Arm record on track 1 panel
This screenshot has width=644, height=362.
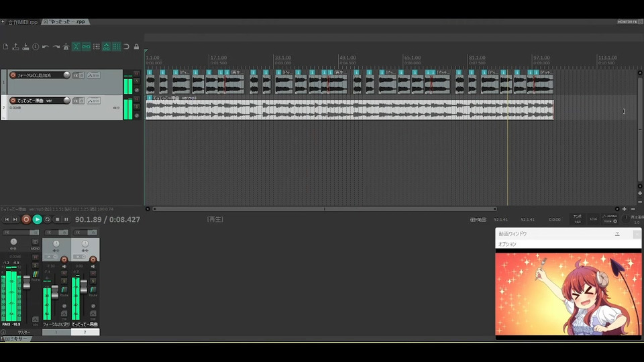tap(13, 75)
